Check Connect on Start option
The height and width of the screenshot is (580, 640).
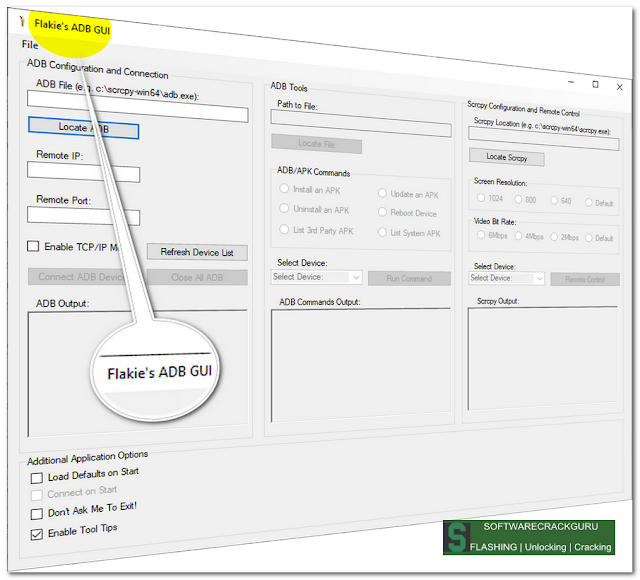[37, 495]
